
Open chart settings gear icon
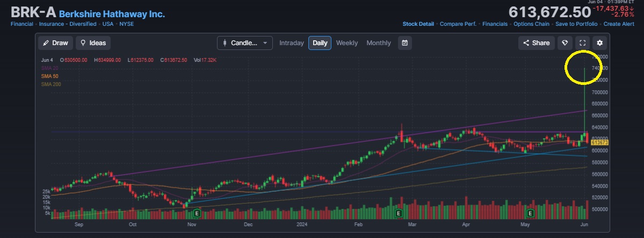point(599,43)
